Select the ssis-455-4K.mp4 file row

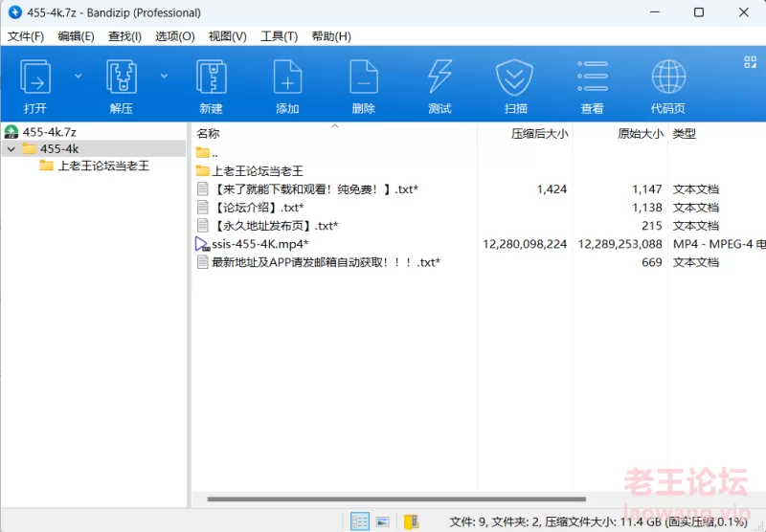pos(259,244)
